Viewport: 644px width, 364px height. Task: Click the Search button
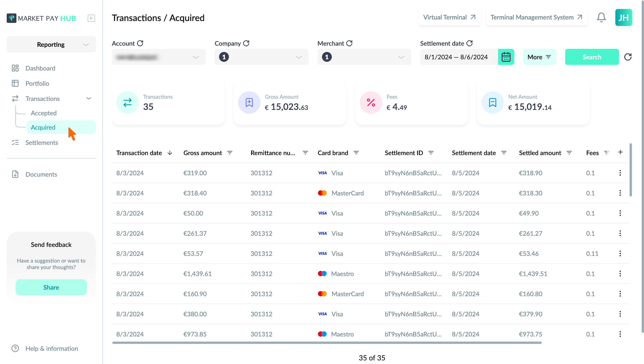pos(592,57)
